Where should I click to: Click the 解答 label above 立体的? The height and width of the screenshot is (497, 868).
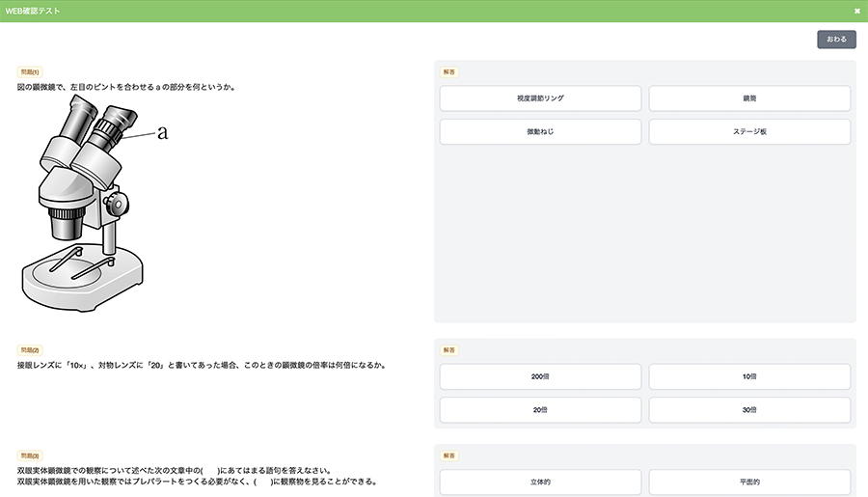[448, 456]
